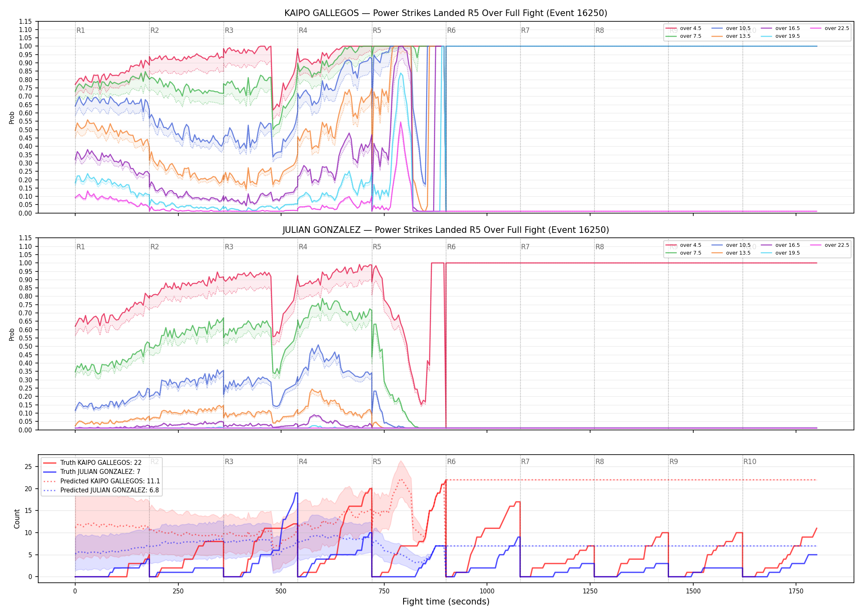Click the 1000 tick on the time axis
This screenshot has width=863, height=616.
487,591
